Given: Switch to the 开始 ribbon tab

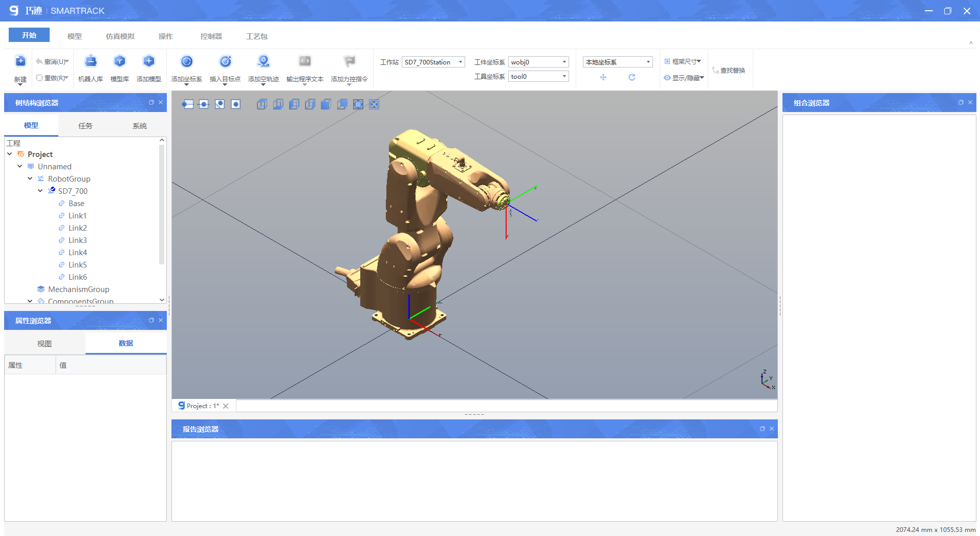Looking at the screenshot, I should (29, 35).
